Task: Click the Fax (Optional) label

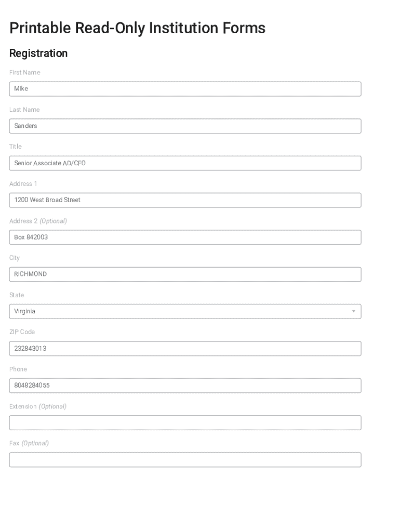Action: coord(29,443)
